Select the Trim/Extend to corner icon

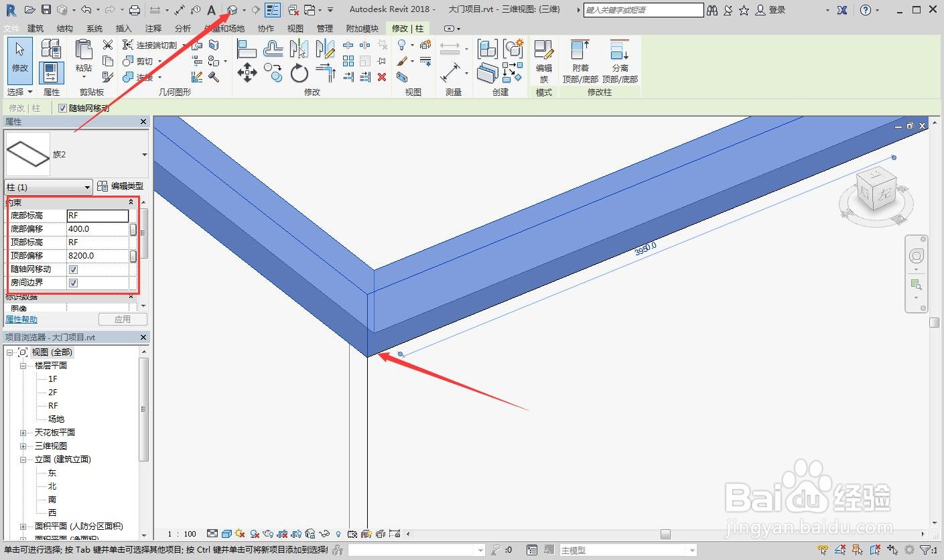pyautogui.click(x=326, y=72)
